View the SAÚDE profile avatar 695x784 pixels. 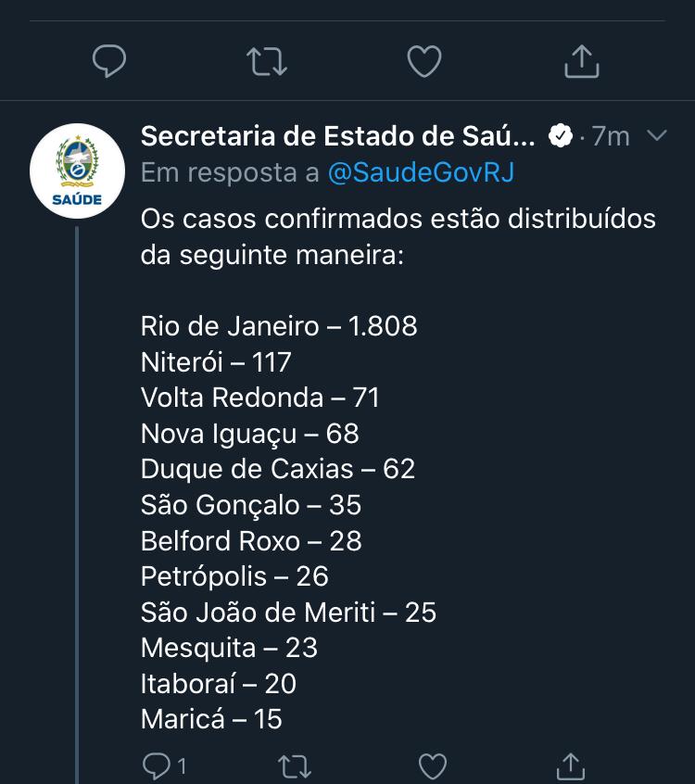[x=77, y=171]
